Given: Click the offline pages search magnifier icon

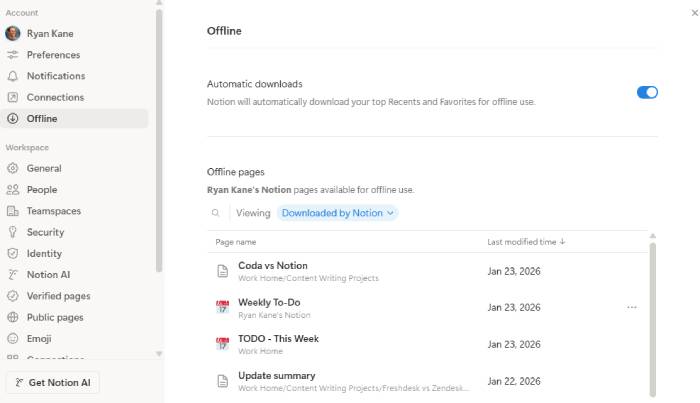Looking at the screenshot, I should point(216,213).
